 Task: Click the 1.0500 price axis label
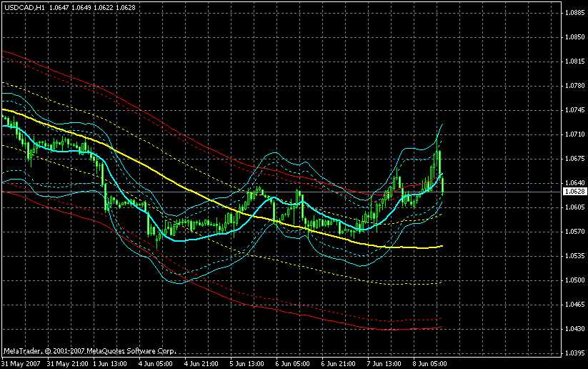point(574,280)
